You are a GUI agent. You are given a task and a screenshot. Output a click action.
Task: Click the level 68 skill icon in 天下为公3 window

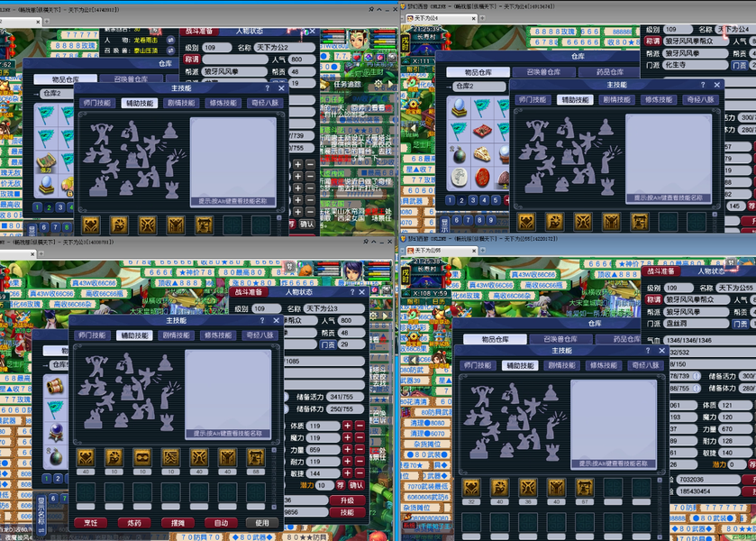(256, 457)
